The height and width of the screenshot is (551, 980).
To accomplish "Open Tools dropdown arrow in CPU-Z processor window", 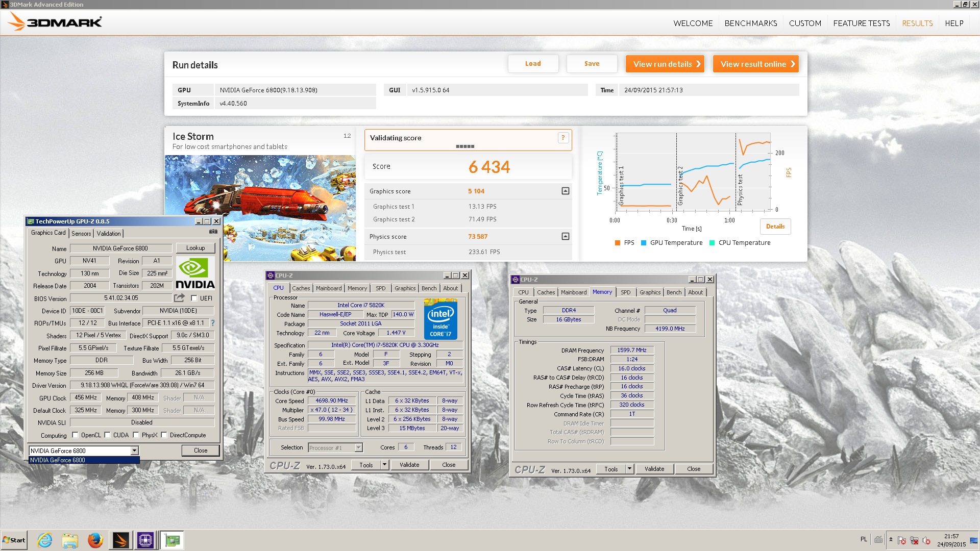I will (384, 465).
